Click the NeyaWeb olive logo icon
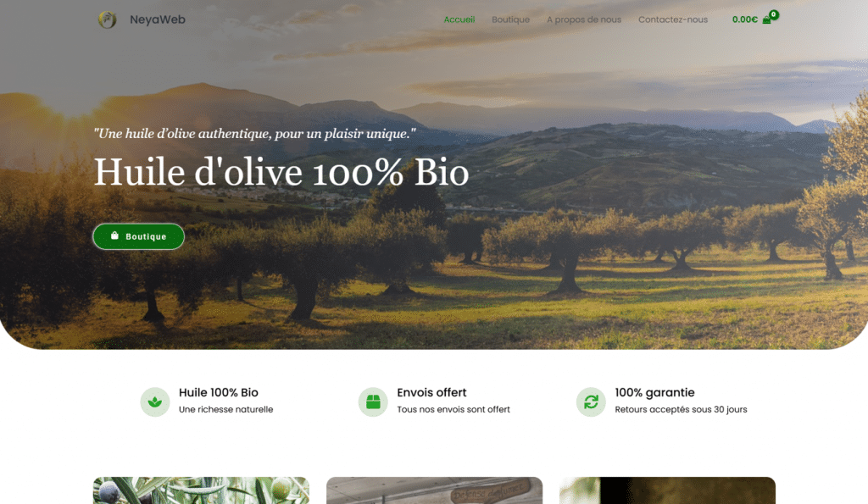Image resolution: width=868 pixels, height=504 pixels. [x=108, y=19]
